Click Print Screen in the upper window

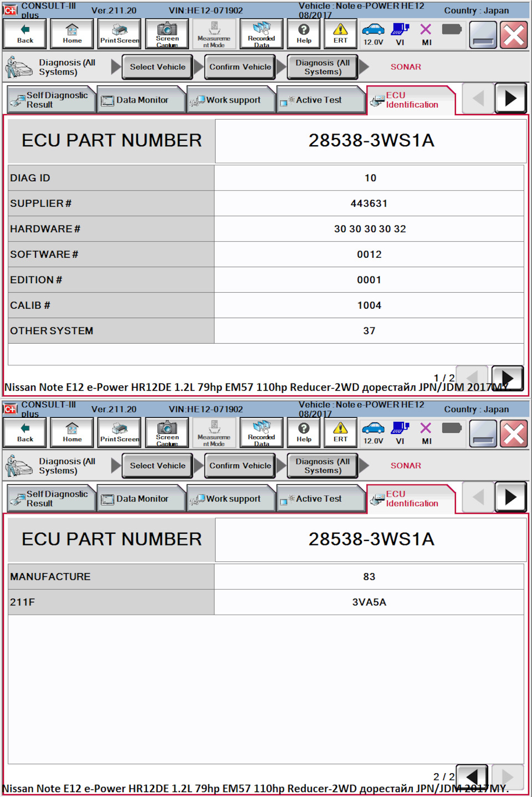pos(120,33)
